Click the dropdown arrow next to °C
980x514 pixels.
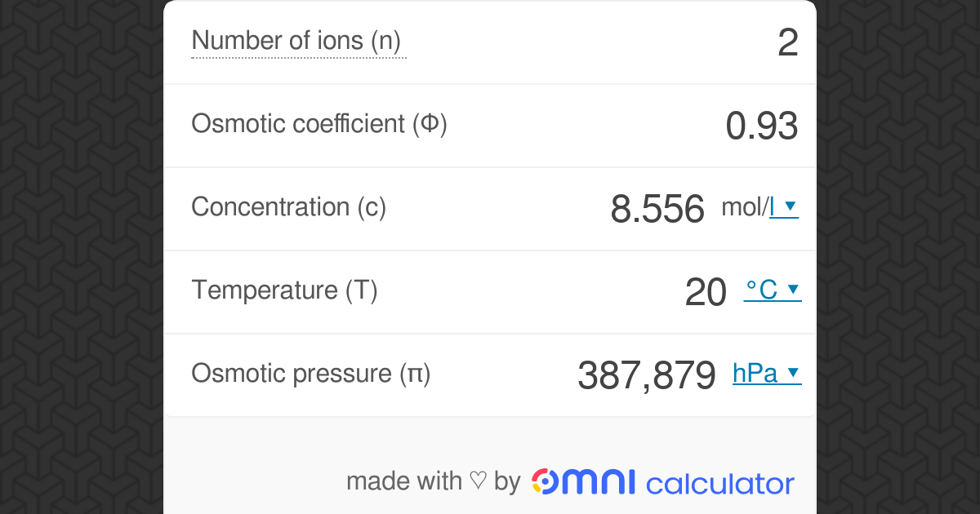coord(791,290)
